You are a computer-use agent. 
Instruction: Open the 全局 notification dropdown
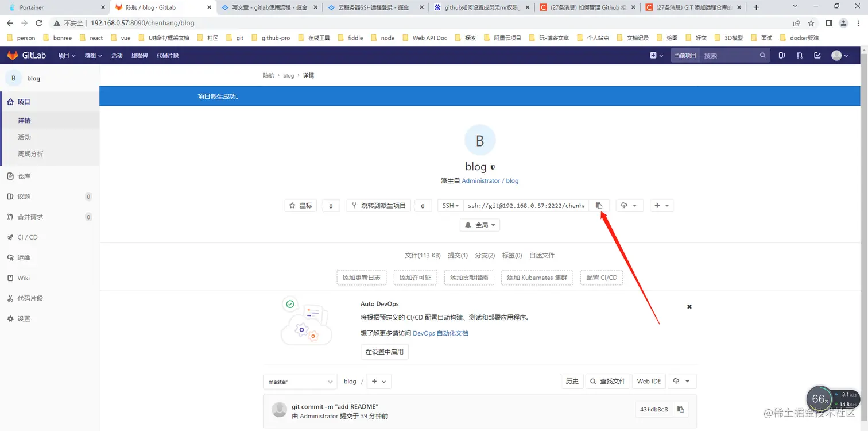point(480,225)
